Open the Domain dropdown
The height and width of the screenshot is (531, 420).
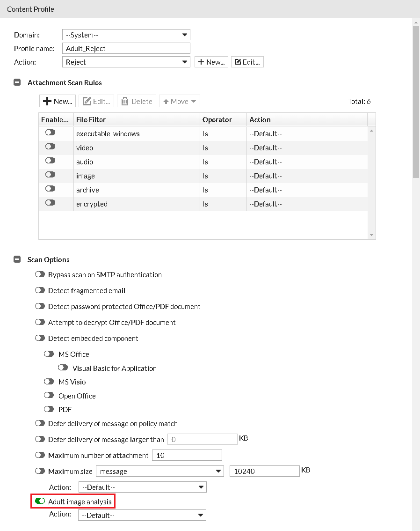click(126, 35)
